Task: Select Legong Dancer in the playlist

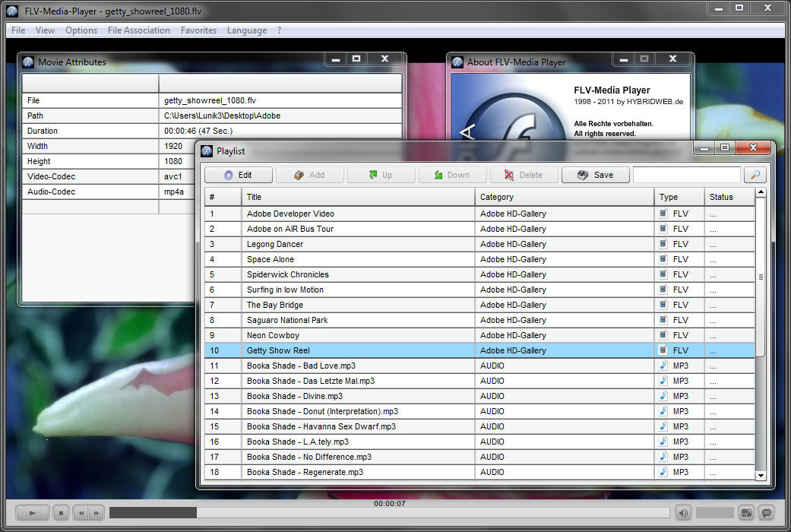Action: point(479,244)
